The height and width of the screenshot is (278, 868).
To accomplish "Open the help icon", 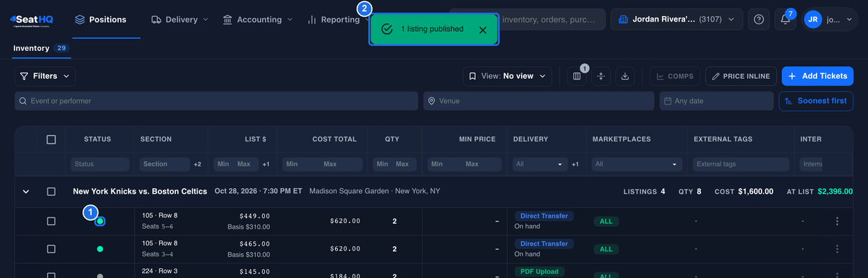I will coord(759,20).
